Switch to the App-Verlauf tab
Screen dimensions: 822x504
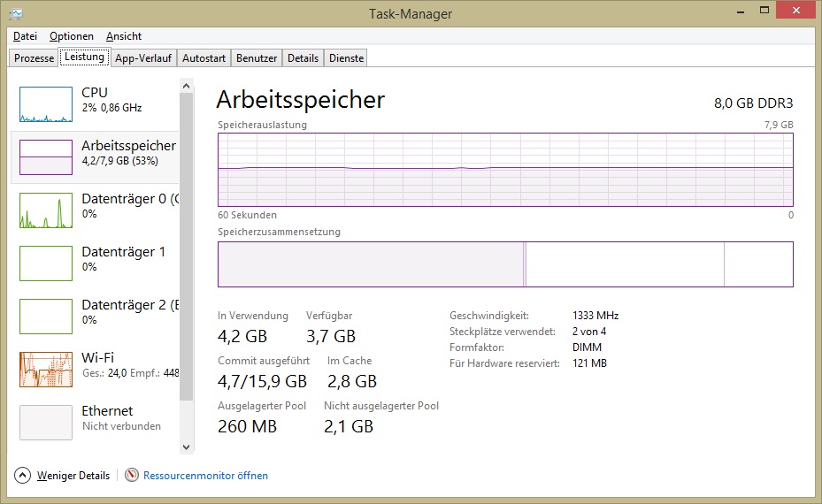point(143,58)
